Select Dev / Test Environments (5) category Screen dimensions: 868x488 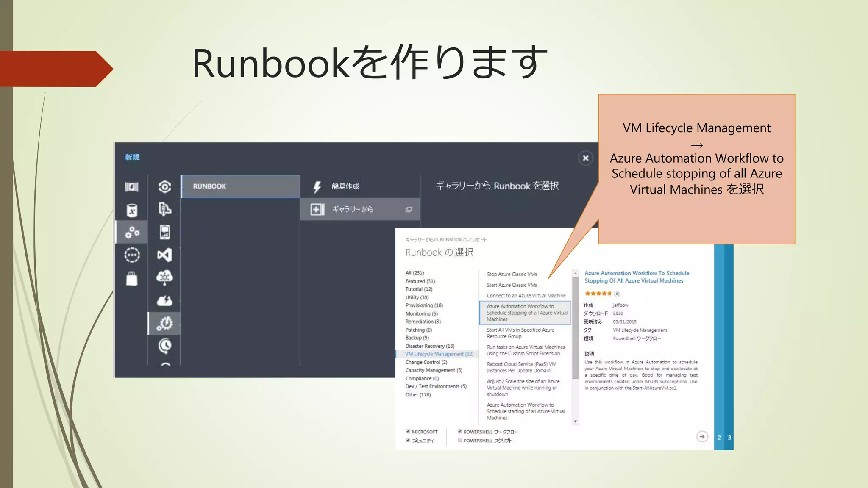pos(436,386)
